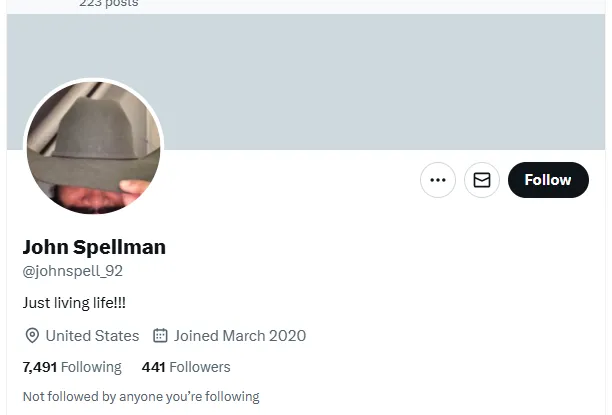Open the Followers list link
Viewport: 612px width, 415px height.
click(186, 367)
